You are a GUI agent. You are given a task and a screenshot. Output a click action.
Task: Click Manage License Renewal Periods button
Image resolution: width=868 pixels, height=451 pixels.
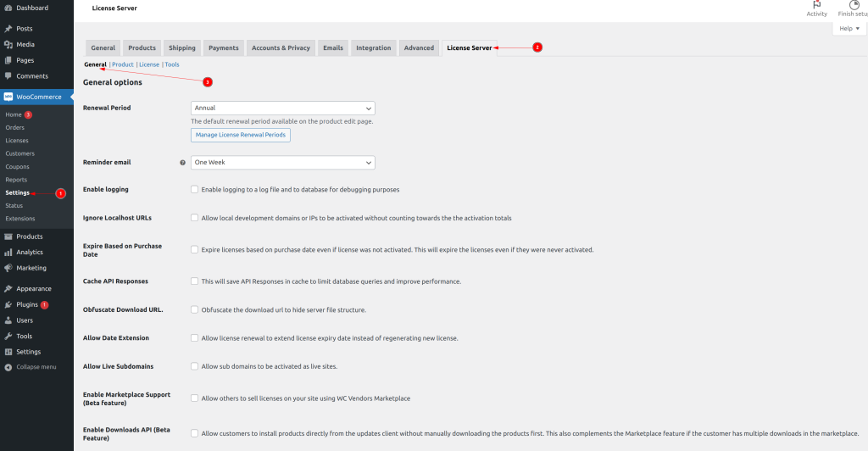click(240, 135)
